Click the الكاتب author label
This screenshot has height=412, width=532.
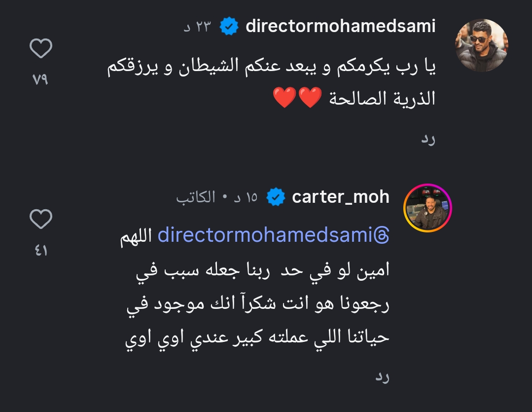pyautogui.click(x=196, y=197)
